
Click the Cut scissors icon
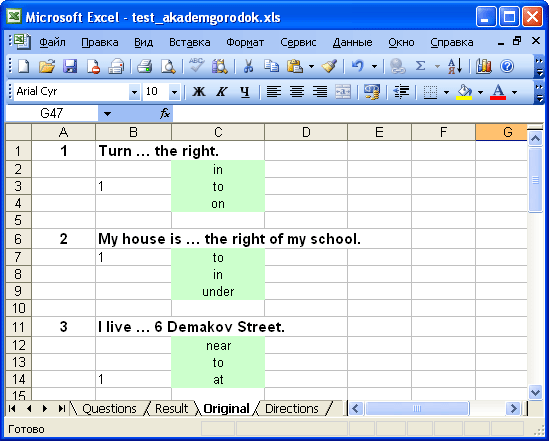click(x=248, y=66)
